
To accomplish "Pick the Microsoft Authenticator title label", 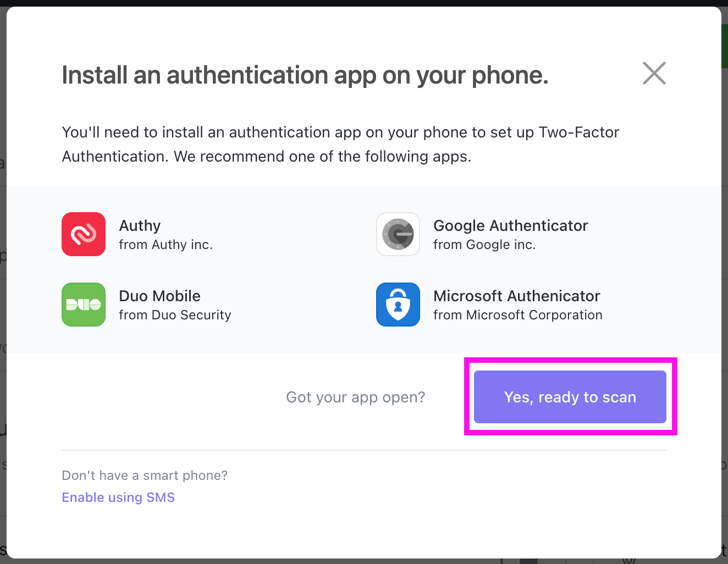I will point(517,296).
